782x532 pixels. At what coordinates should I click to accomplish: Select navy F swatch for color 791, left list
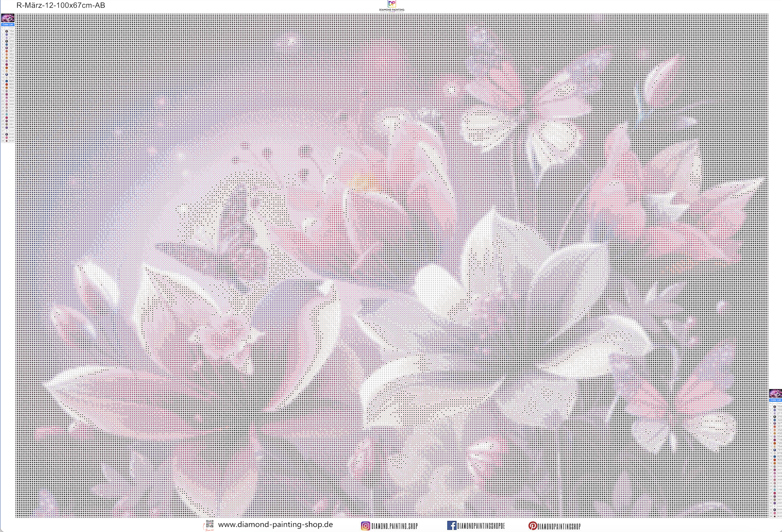click(x=7, y=74)
